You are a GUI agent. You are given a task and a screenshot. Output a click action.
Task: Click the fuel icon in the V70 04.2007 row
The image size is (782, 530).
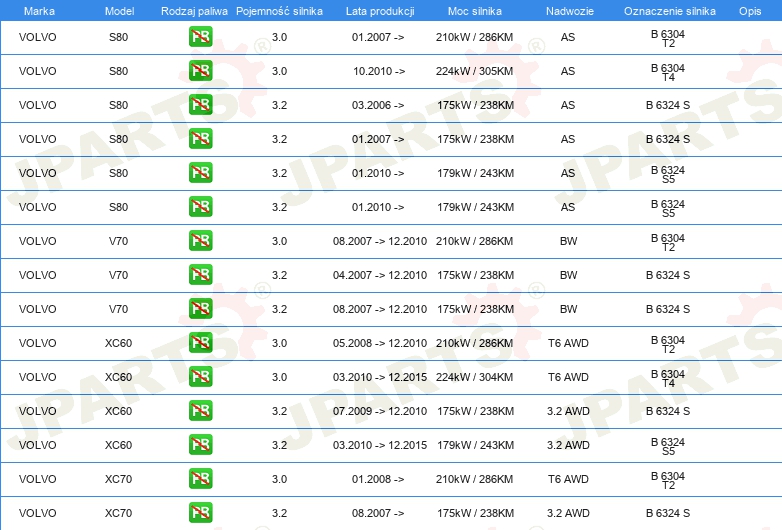click(x=200, y=275)
